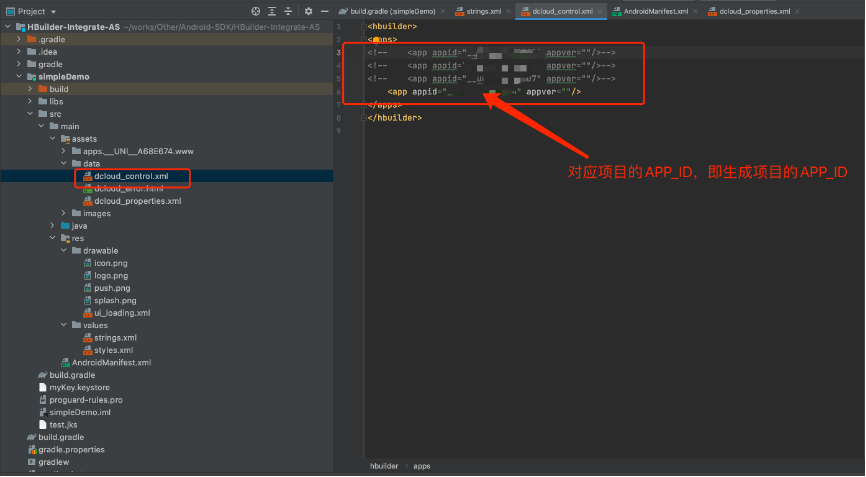Screen dimensions: 866x477
Task: Select proguard-rules.pro file
Action: 86,400
